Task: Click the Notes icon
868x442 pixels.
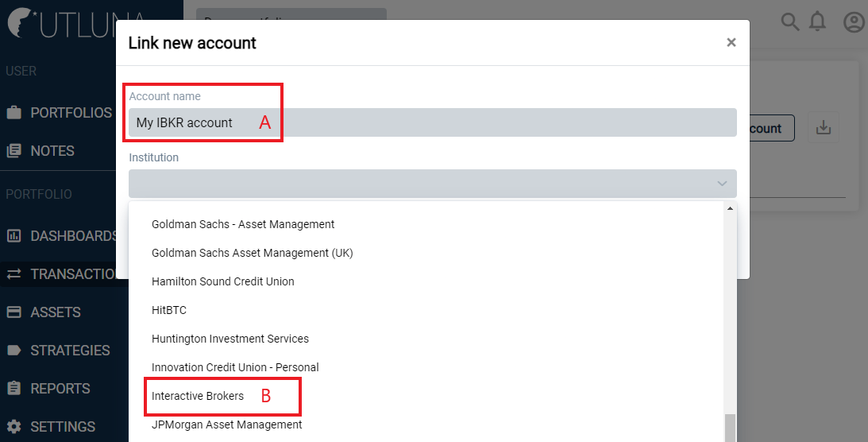Action: pos(14,151)
